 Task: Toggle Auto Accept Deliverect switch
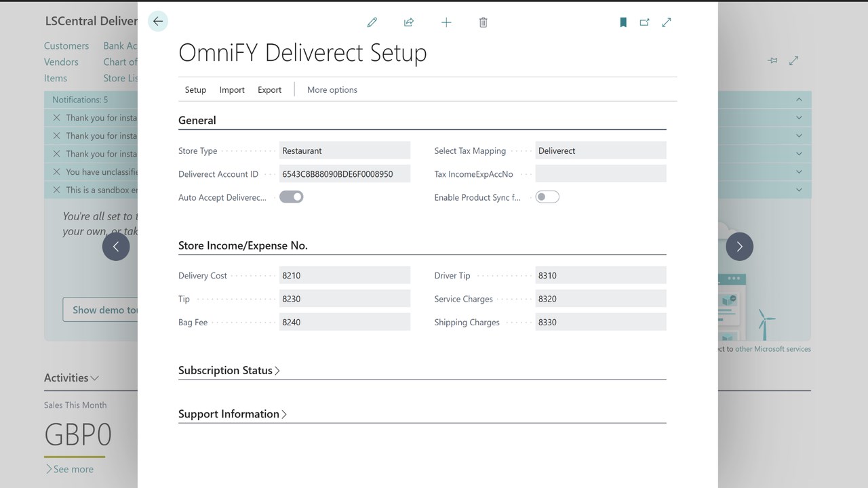tap(292, 197)
